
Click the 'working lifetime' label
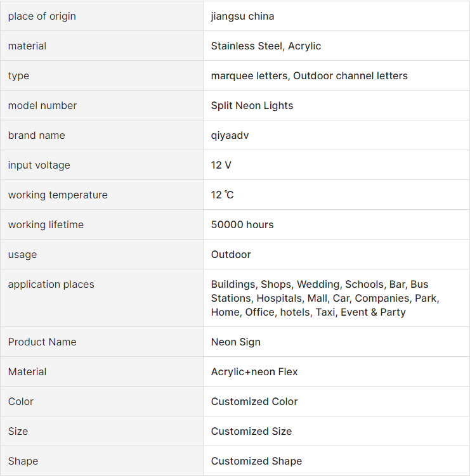pos(46,225)
